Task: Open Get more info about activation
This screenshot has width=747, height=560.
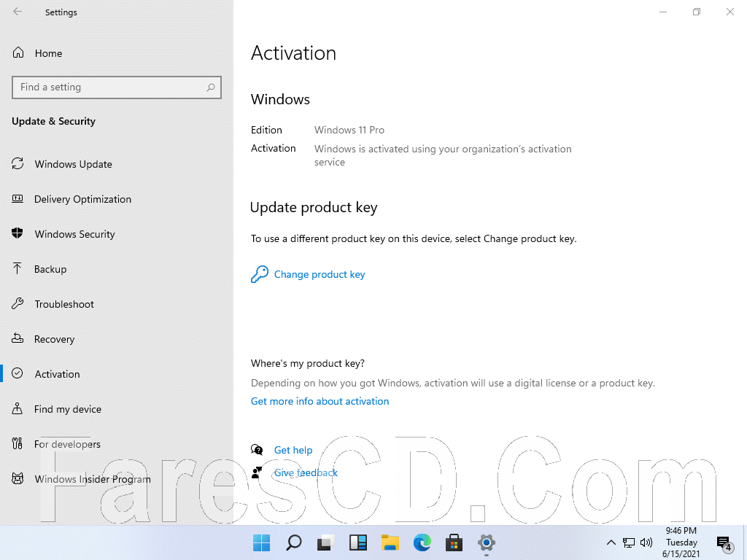Action: (320, 401)
